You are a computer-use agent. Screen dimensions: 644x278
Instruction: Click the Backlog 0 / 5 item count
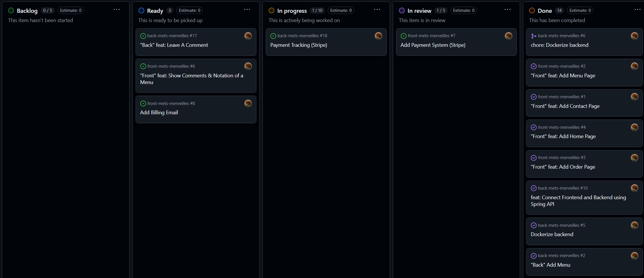pyautogui.click(x=48, y=10)
